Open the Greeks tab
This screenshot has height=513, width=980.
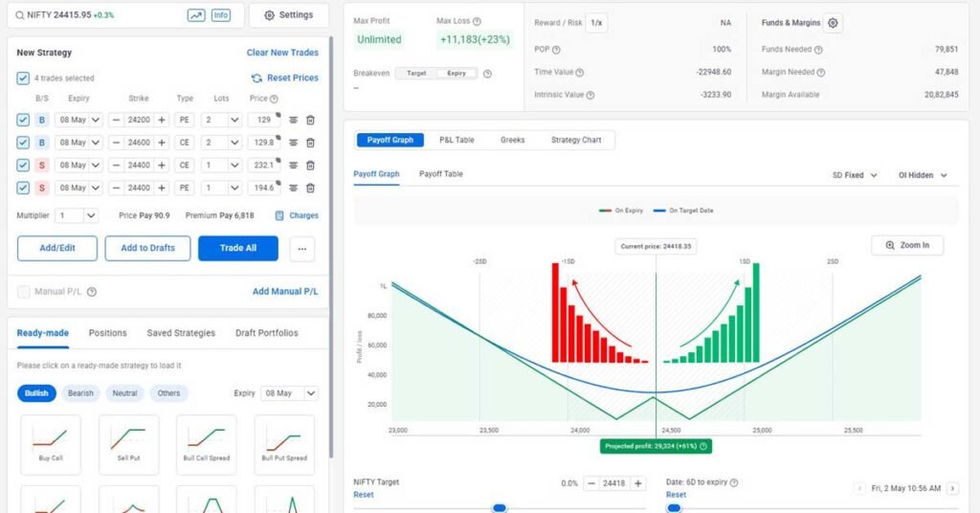[513, 140]
